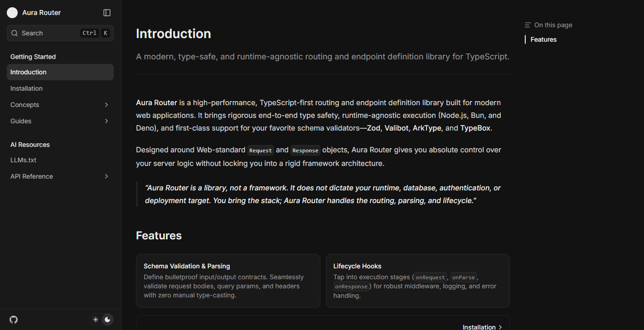Image resolution: width=644 pixels, height=330 pixels.
Task: Open the Schema Validation & Parsing card
Action: point(228,281)
